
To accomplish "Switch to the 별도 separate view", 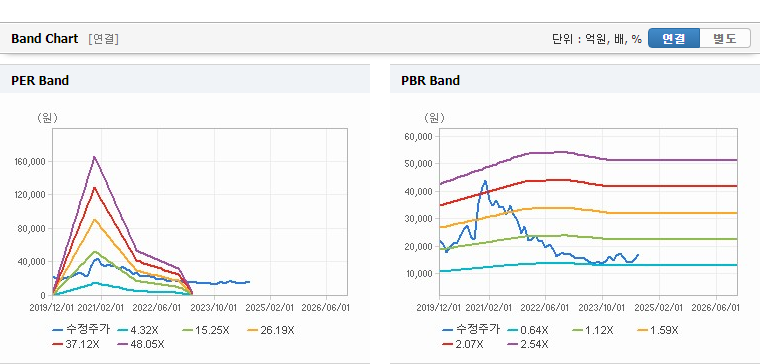I will click(x=725, y=38).
